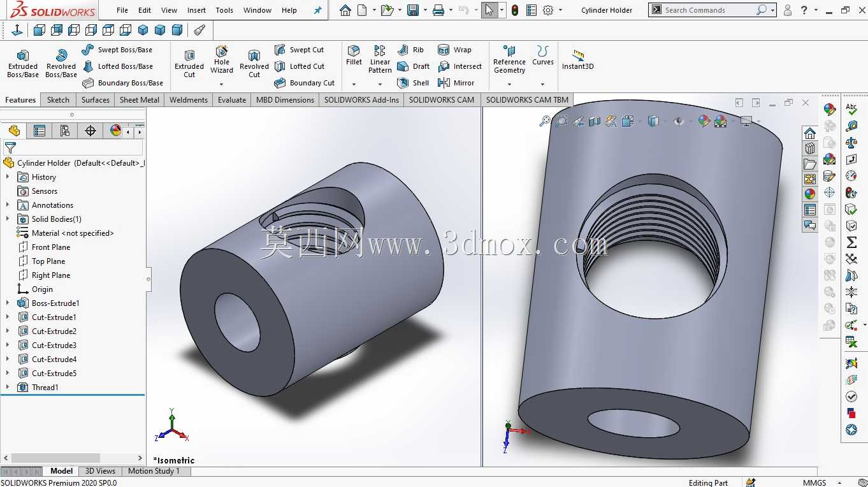
Task: Click the feature tree filter funnel icon
Action: click(x=10, y=148)
